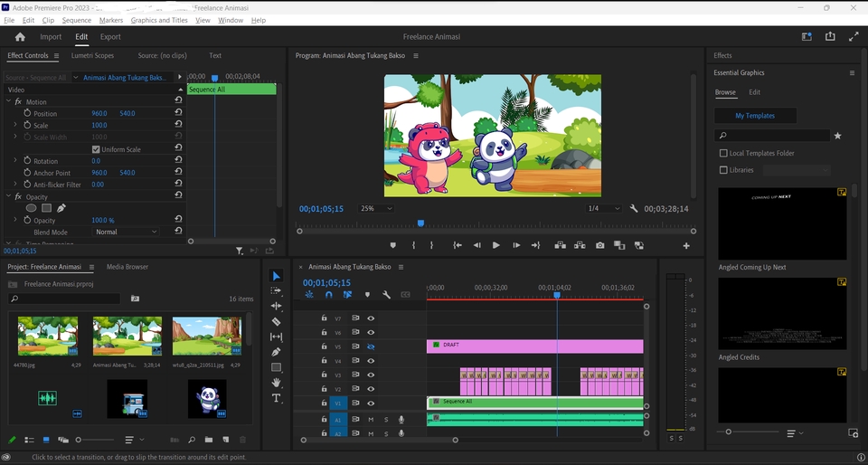Click the Quick Export share icon
This screenshot has width=868, height=465.
click(830, 36)
